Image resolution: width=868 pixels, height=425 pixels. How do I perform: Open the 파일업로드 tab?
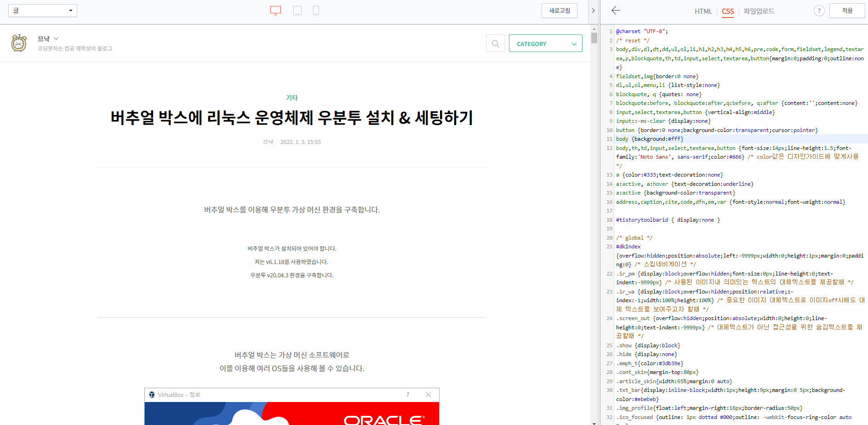click(x=759, y=11)
